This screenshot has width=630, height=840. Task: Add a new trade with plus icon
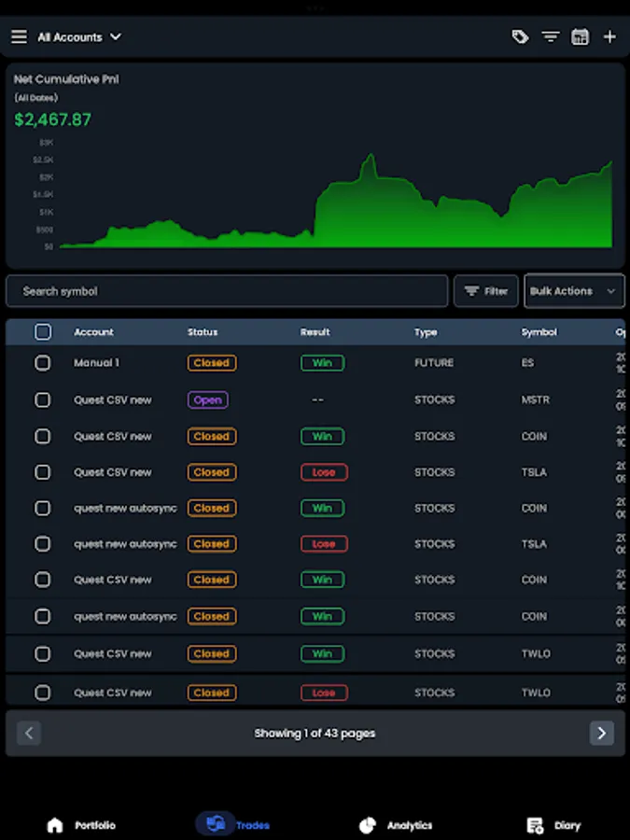(609, 37)
